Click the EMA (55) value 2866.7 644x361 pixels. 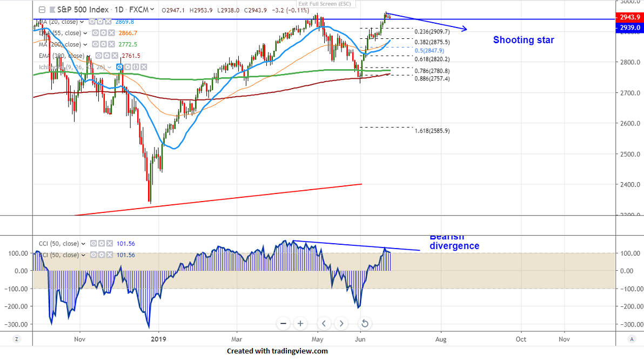click(128, 33)
